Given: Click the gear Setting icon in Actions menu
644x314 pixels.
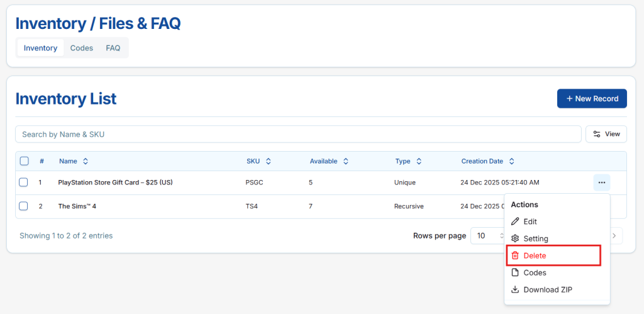Looking at the screenshot, I should point(515,238).
